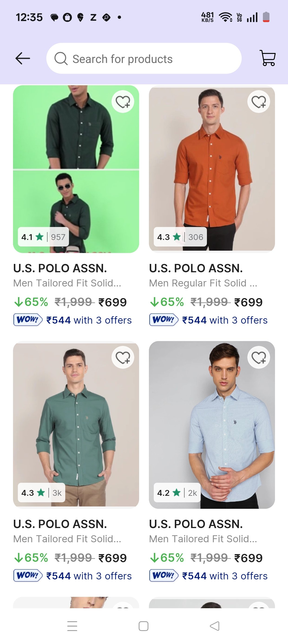Viewport: 288px width, 644px height.
Task: Tap the 4.2 rating badge with 2k reviews
Action: coord(177,493)
